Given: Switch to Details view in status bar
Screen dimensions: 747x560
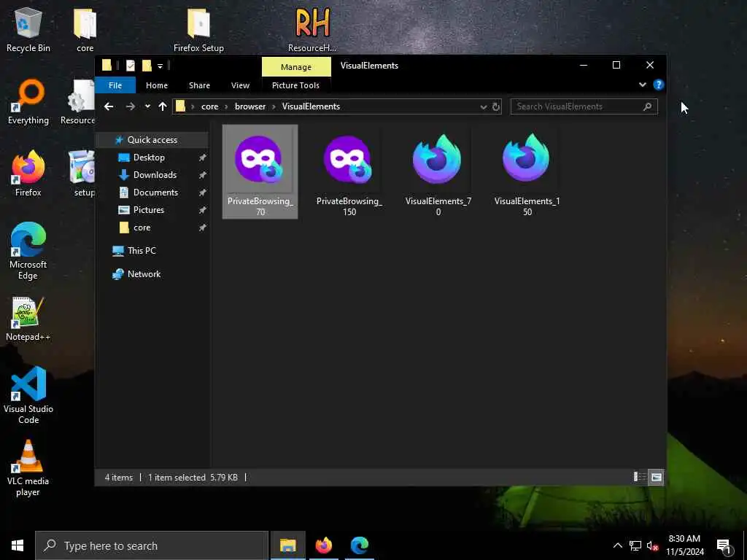Looking at the screenshot, I should point(639,477).
